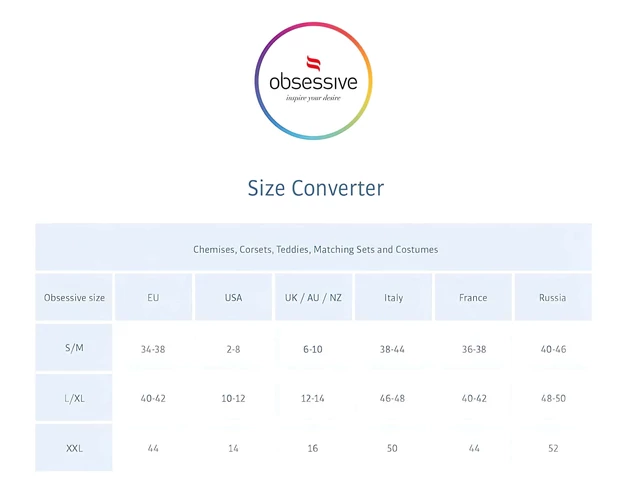
Task: Click the France column header
Action: click(x=473, y=298)
